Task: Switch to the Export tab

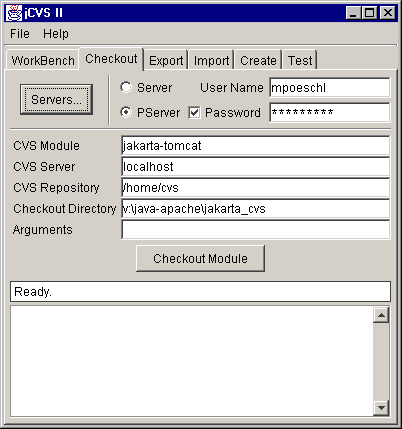Action: [166, 61]
